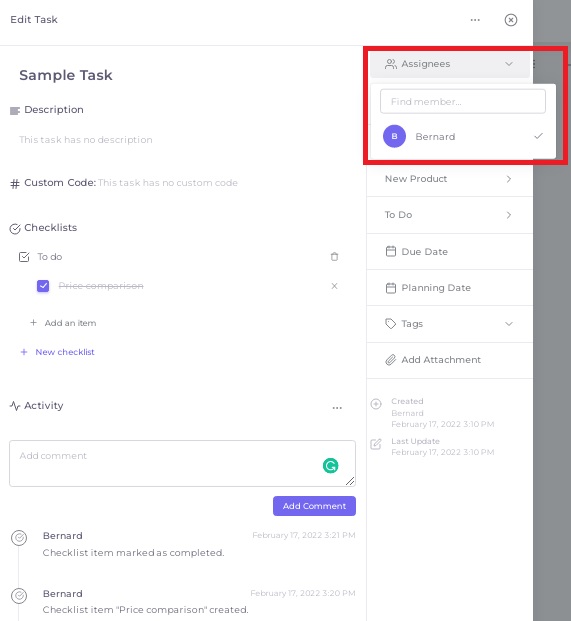Click the Find member search field
Image resolution: width=571 pixels, height=621 pixels.
point(463,101)
